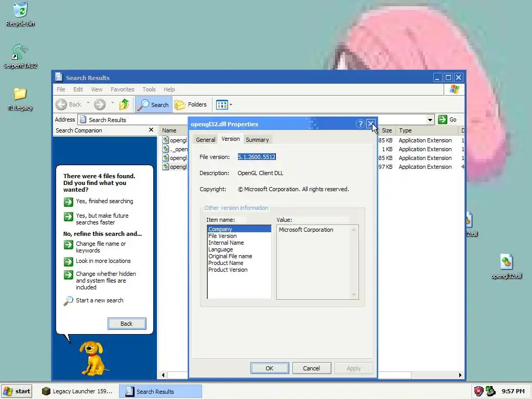Choose Yes, finished searching
This screenshot has width=532, height=399.
pyautogui.click(x=98, y=202)
